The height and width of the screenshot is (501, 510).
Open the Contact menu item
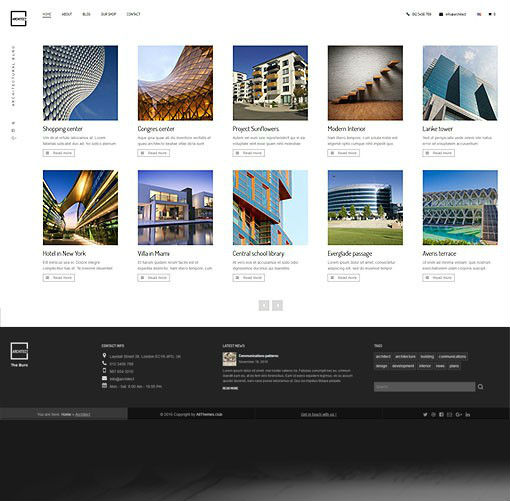point(133,14)
